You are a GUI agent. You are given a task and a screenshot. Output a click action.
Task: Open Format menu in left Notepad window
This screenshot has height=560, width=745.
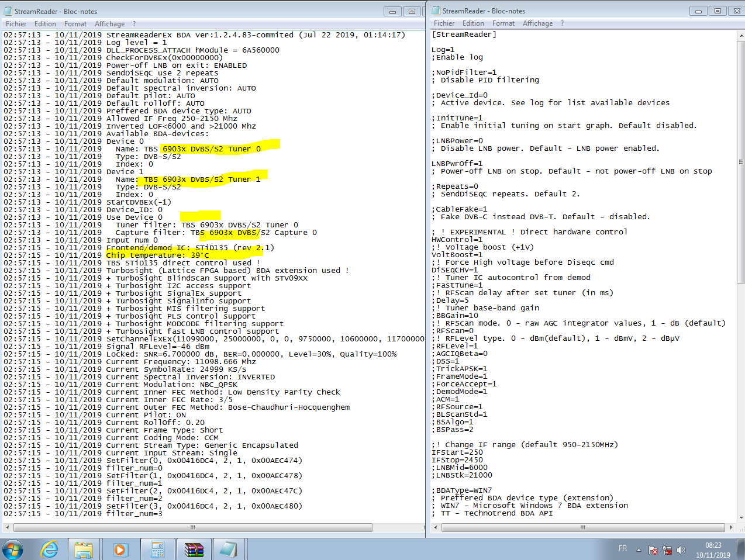pos(75,24)
